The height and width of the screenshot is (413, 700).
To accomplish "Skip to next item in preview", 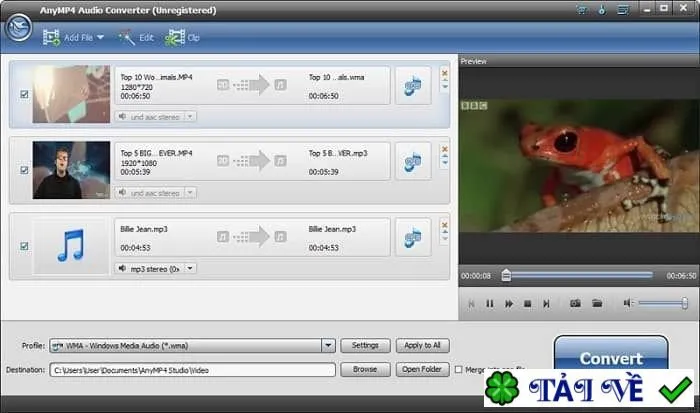I will pyautogui.click(x=546, y=304).
